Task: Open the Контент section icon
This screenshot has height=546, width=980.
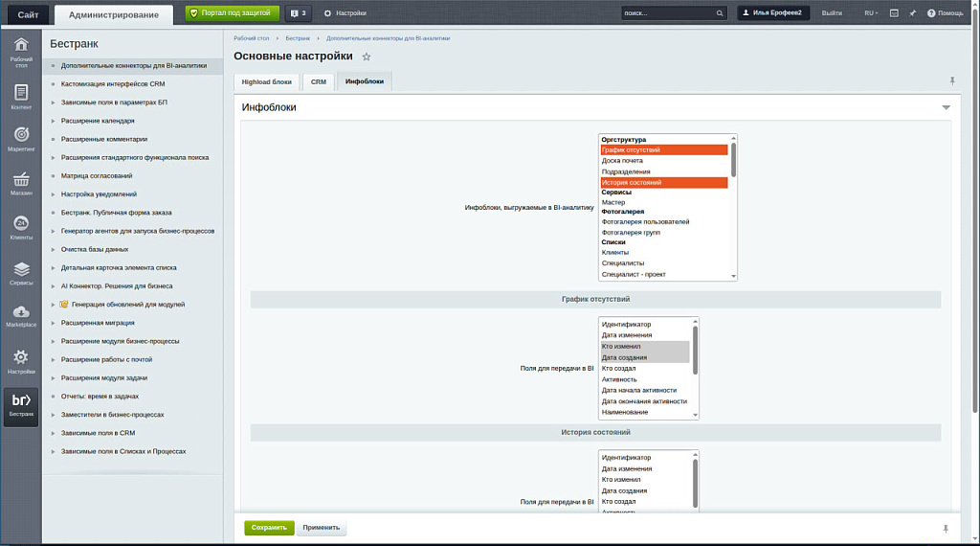Action: click(x=21, y=96)
